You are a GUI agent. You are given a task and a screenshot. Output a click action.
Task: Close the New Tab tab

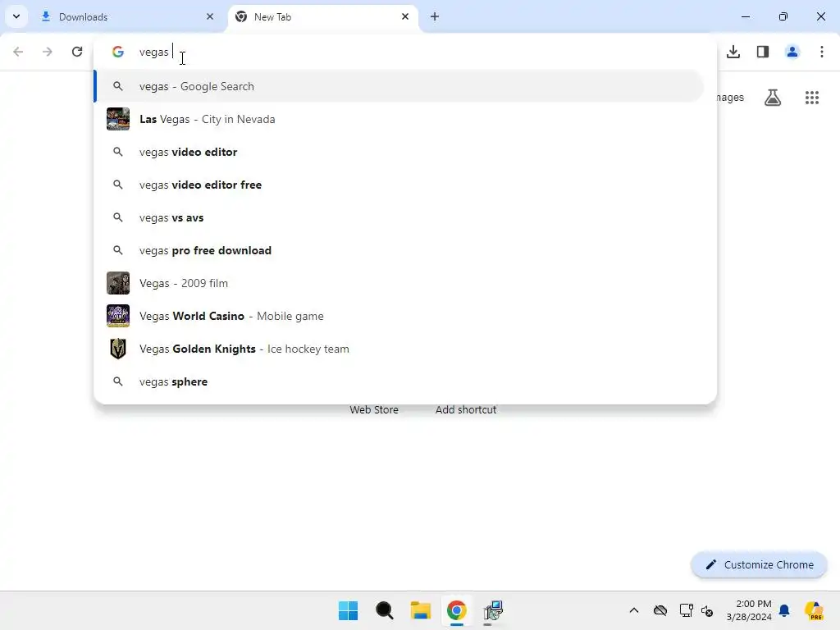[405, 16]
